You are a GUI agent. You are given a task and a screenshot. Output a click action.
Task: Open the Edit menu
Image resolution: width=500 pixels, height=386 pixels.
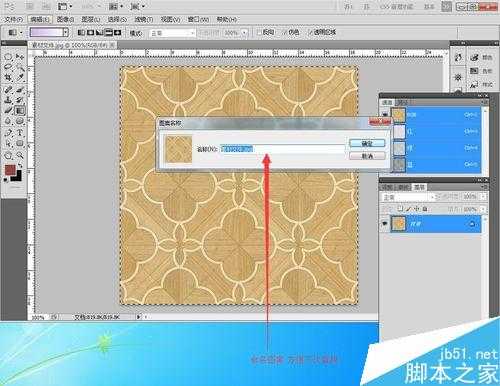tap(39, 20)
